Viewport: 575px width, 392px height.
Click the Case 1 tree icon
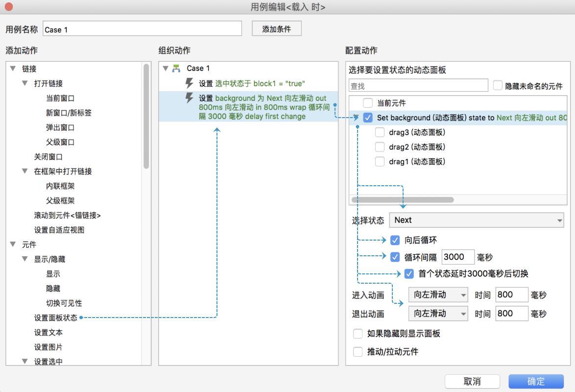[x=176, y=68]
